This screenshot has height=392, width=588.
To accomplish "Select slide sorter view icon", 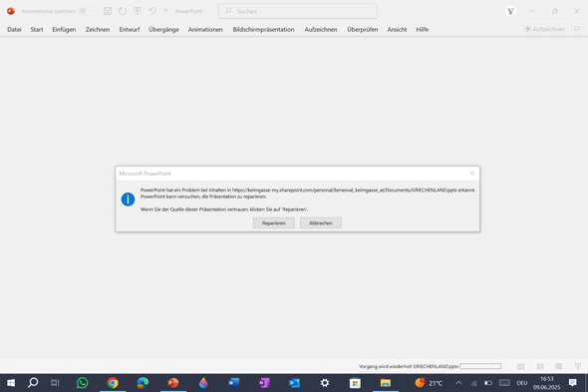I will pyautogui.click(x=540, y=366).
